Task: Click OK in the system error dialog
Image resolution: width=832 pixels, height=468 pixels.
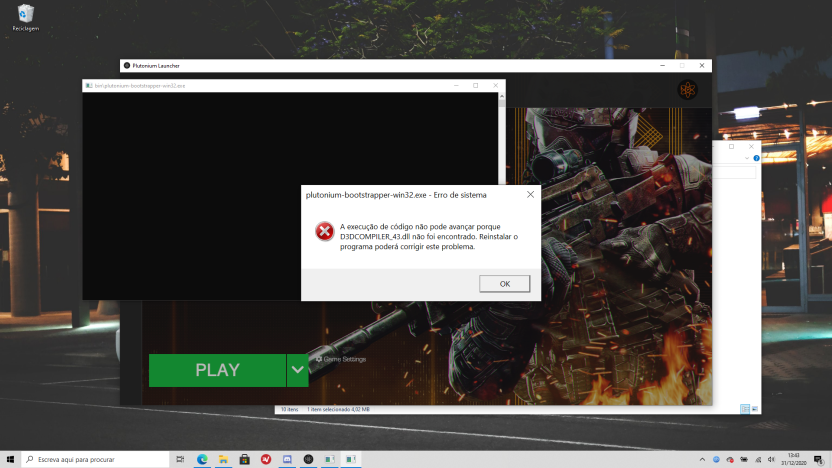Action: [504, 284]
